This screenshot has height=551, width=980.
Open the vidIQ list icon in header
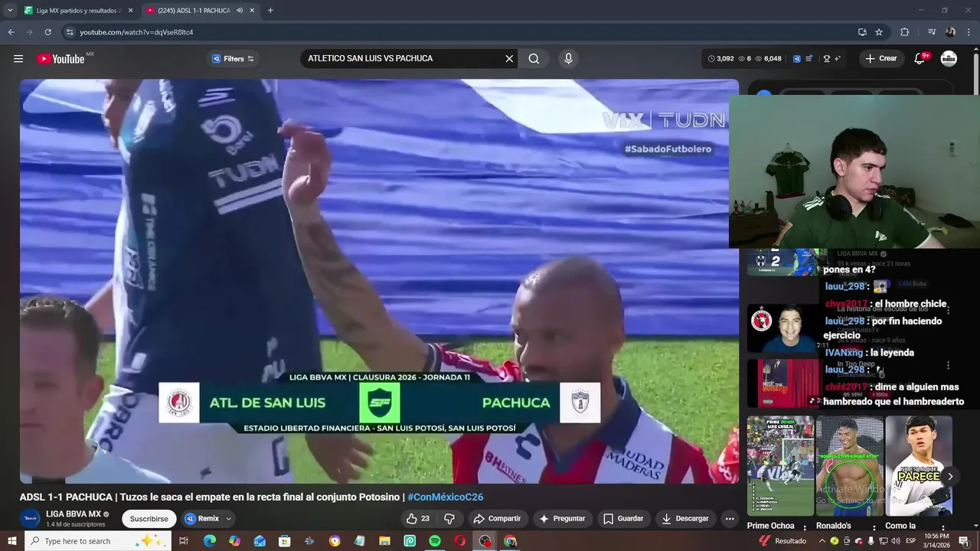pyautogui.click(x=809, y=59)
